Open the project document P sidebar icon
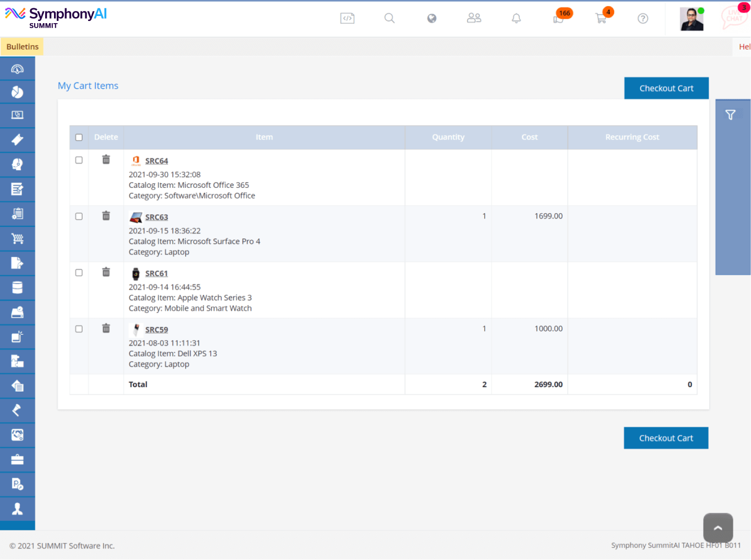 [x=17, y=484]
